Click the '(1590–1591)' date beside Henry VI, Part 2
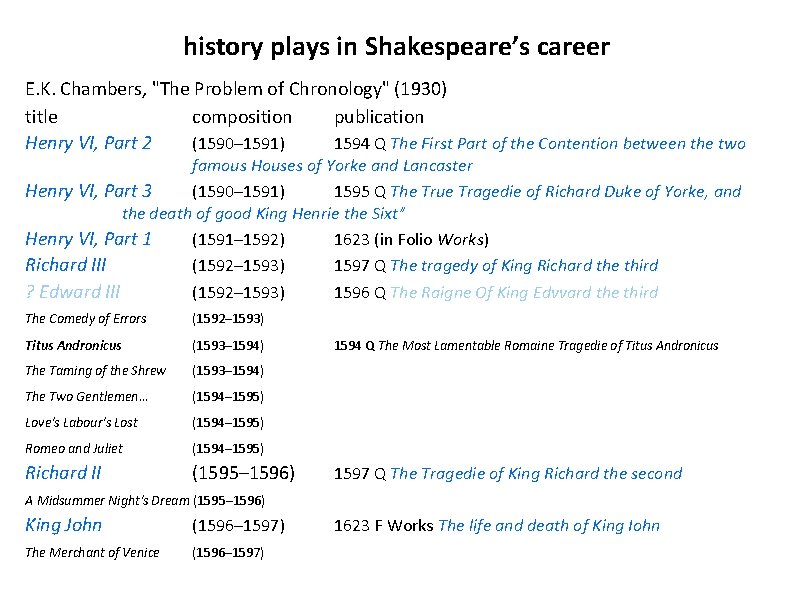 click(x=239, y=144)
